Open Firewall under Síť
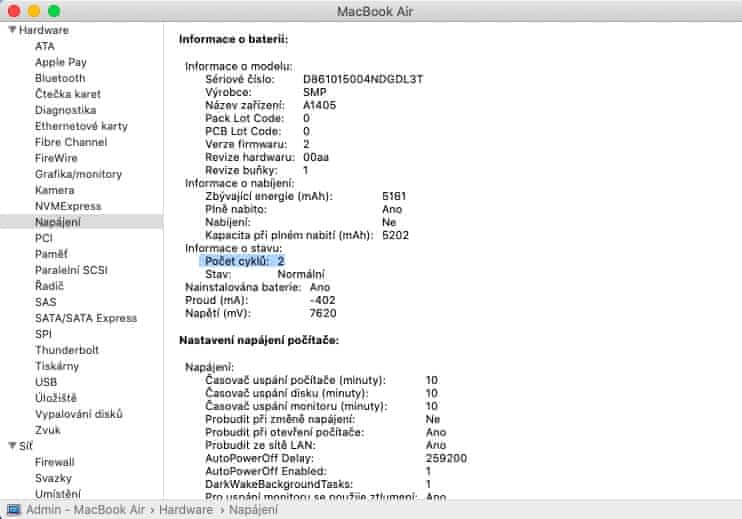The width and height of the screenshot is (742, 519). 54,462
